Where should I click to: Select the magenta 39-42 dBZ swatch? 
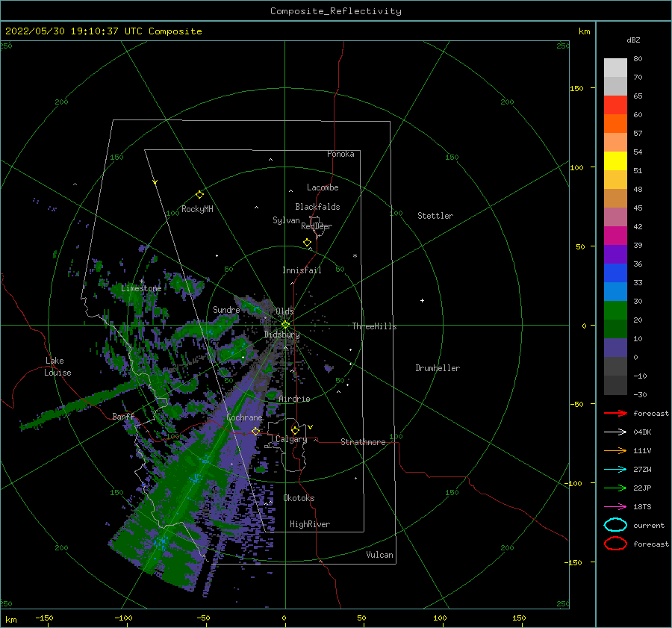pos(615,236)
